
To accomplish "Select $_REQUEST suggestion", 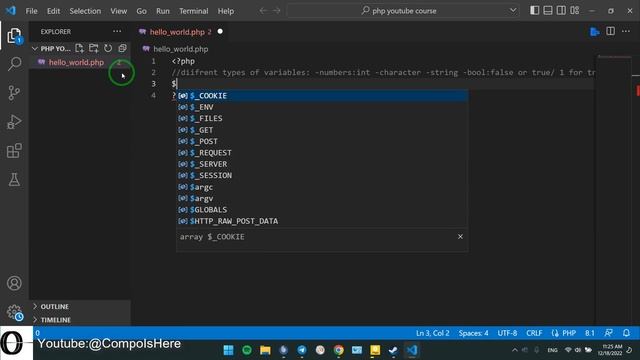I will pyautogui.click(x=322, y=153).
